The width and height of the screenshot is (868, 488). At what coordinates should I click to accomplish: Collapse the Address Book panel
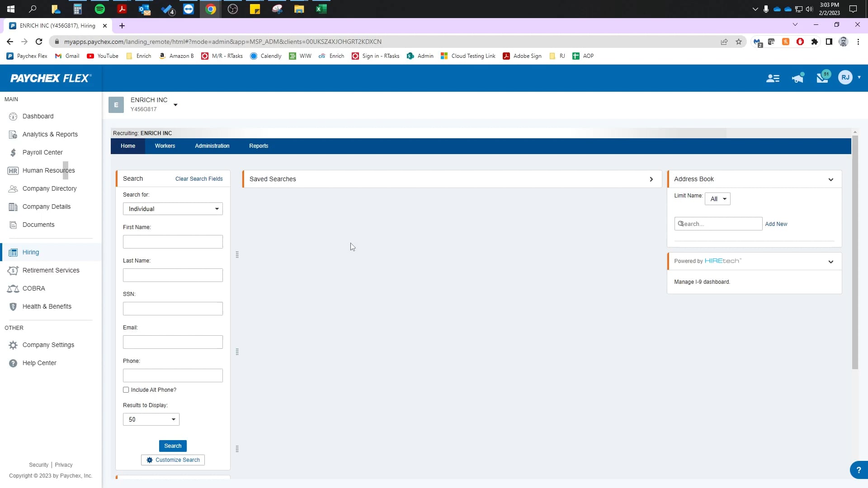[830, 179]
